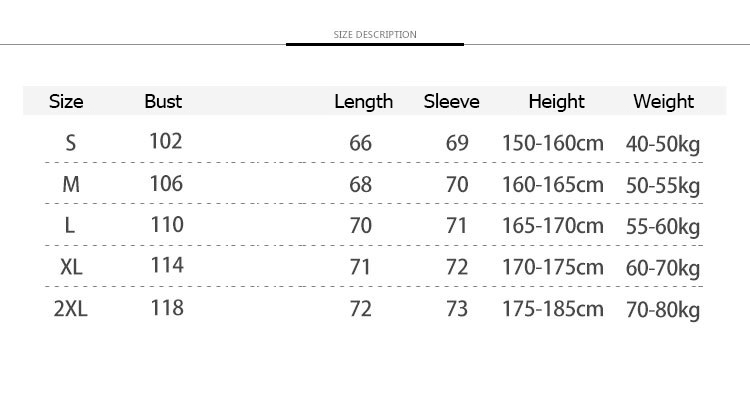This screenshot has width=750, height=412.
Task: Select the weight value 40-50kg
Action: [x=662, y=144]
